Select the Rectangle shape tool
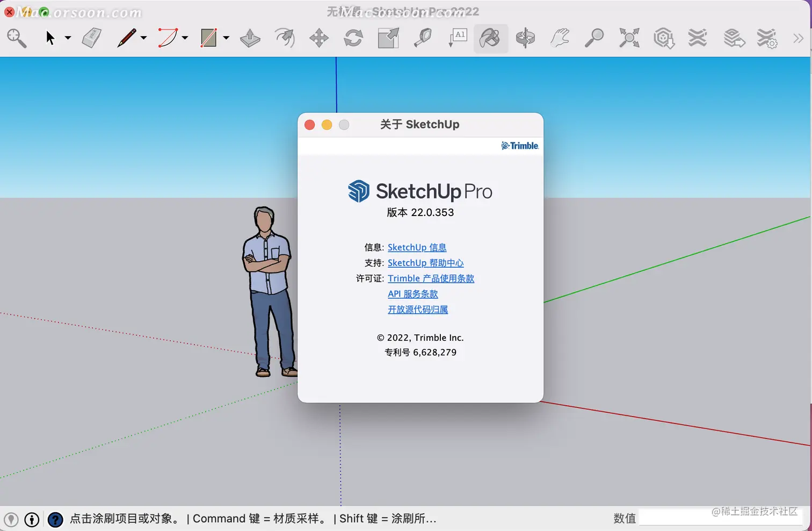Screen dimensions: 812x531 pos(208,38)
